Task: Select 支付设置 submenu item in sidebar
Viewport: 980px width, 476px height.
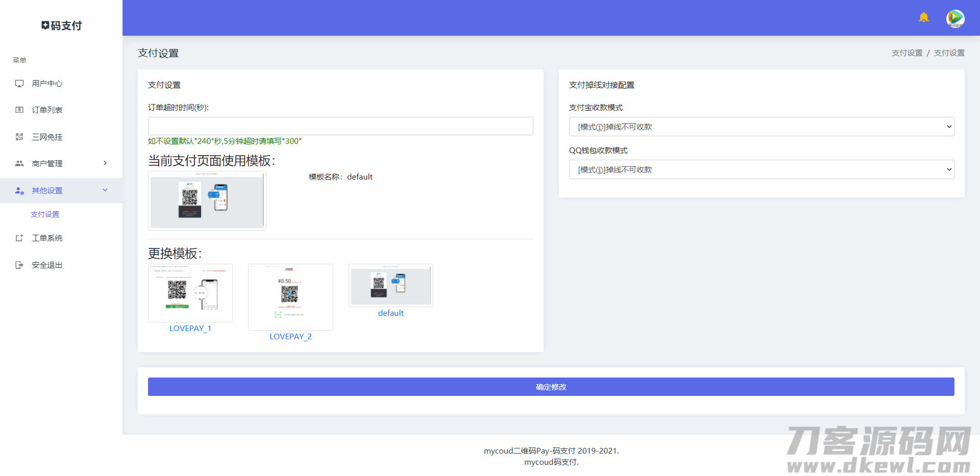Action: [x=45, y=214]
